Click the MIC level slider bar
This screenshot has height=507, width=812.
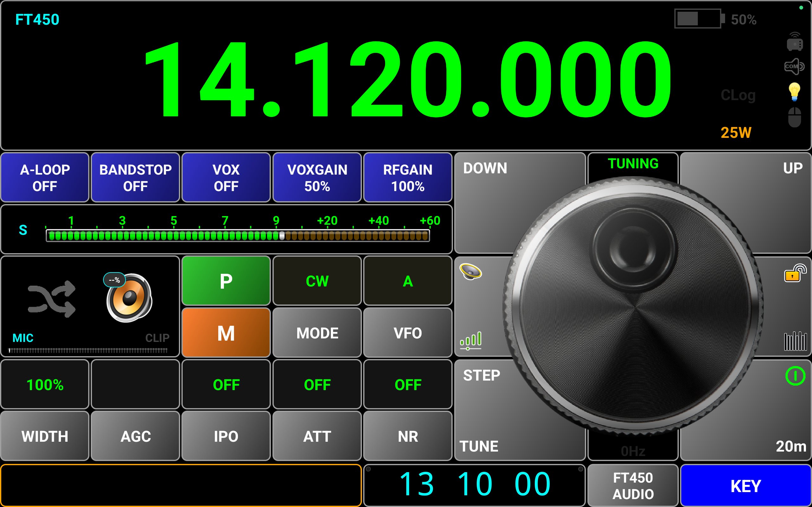[x=88, y=350]
